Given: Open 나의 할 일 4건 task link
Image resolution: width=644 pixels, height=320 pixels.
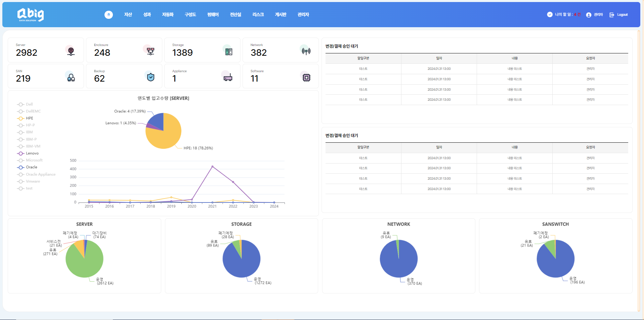Looking at the screenshot, I should [x=568, y=14].
